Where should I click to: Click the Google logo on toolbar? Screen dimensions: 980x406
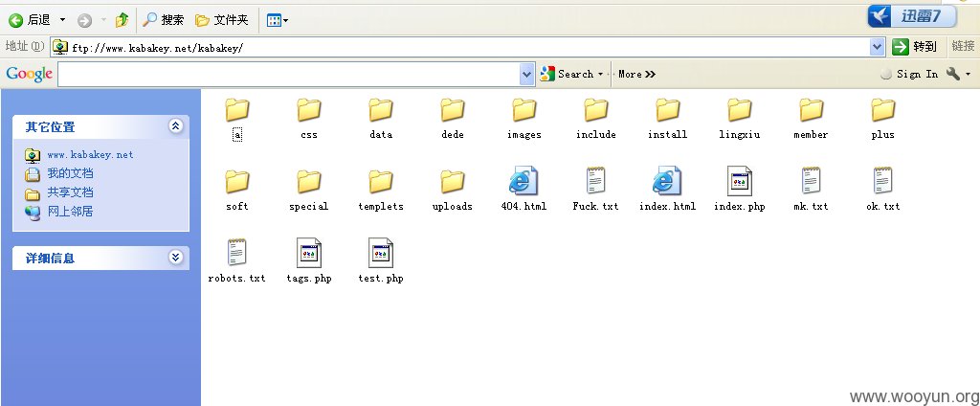coord(29,74)
